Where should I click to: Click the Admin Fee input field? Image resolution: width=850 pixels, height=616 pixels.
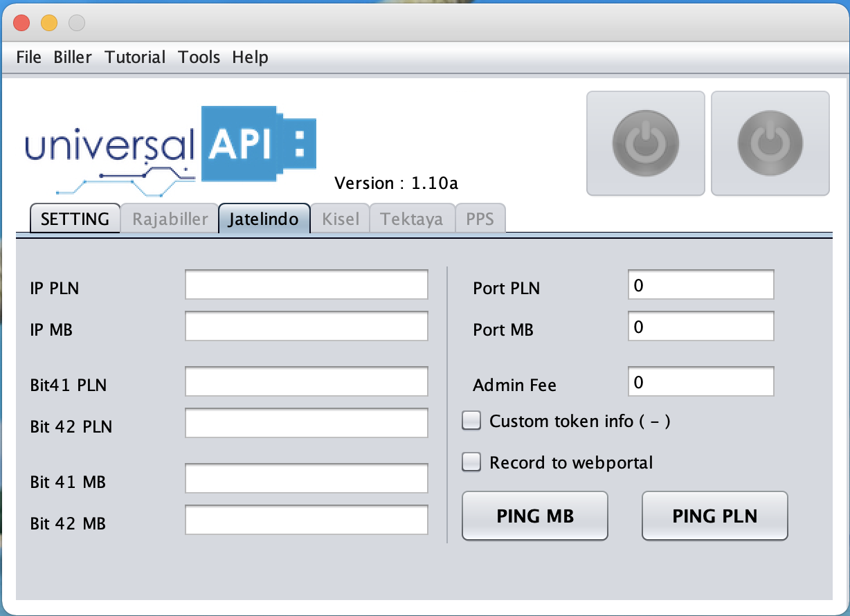click(x=701, y=382)
